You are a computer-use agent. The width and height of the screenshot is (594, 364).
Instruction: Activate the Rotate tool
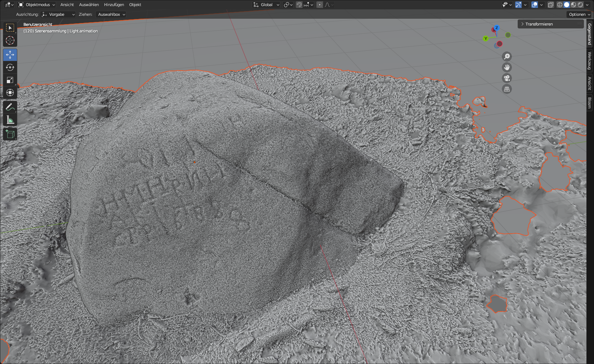[x=10, y=68]
